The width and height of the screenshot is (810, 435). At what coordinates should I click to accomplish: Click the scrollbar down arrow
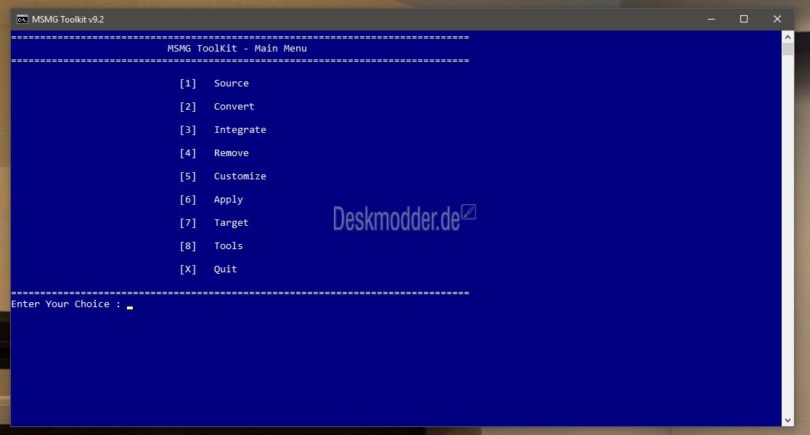[x=787, y=421]
